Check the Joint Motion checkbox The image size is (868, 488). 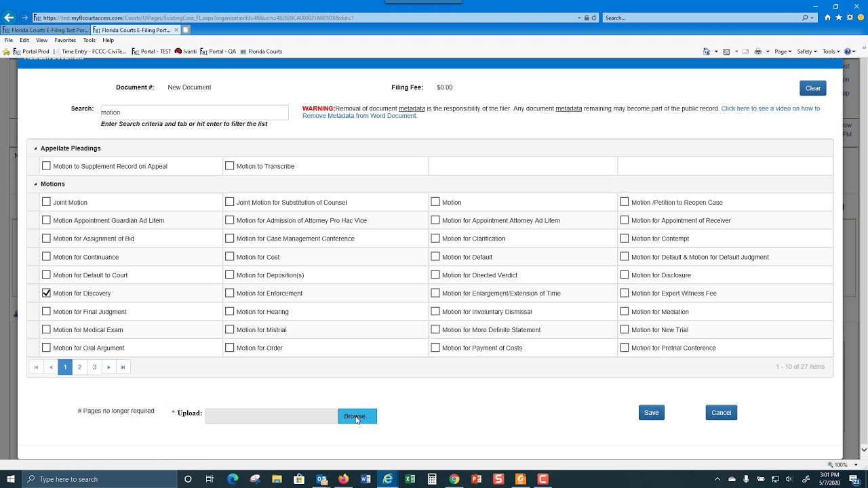pyautogui.click(x=46, y=202)
